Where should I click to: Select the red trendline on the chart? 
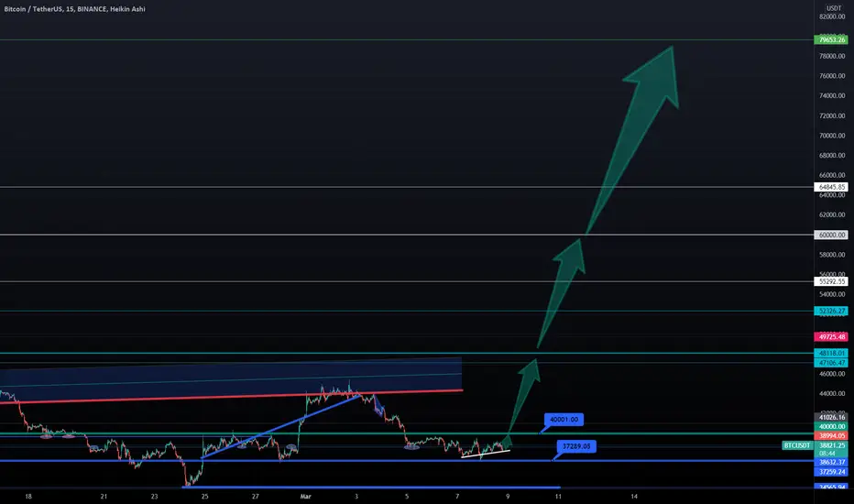click(x=232, y=396)
